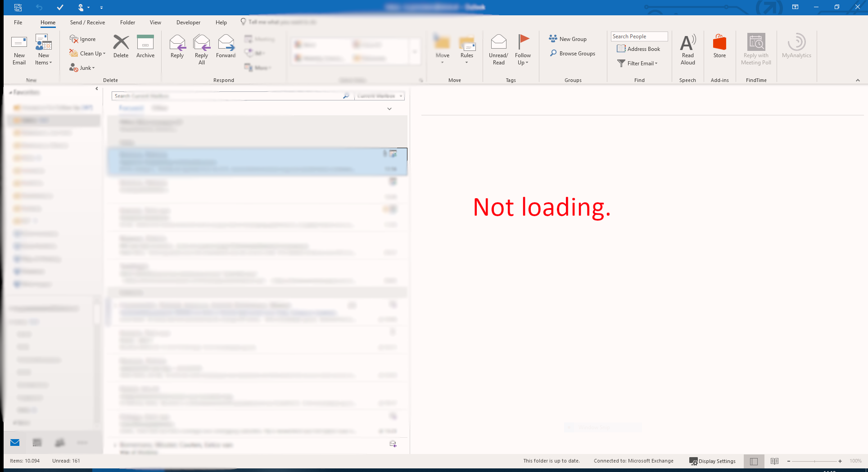Toggle Unread/Read status

point(498,50)
